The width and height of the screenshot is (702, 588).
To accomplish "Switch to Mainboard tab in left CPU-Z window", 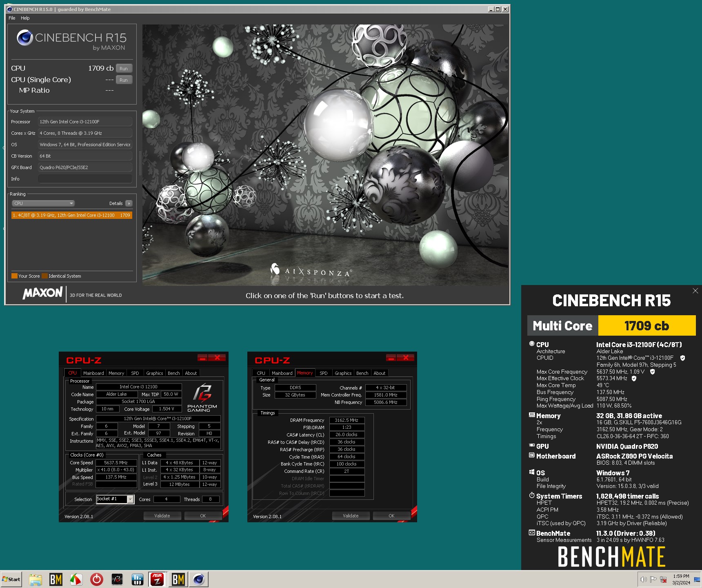I will (x=93, y=373).
